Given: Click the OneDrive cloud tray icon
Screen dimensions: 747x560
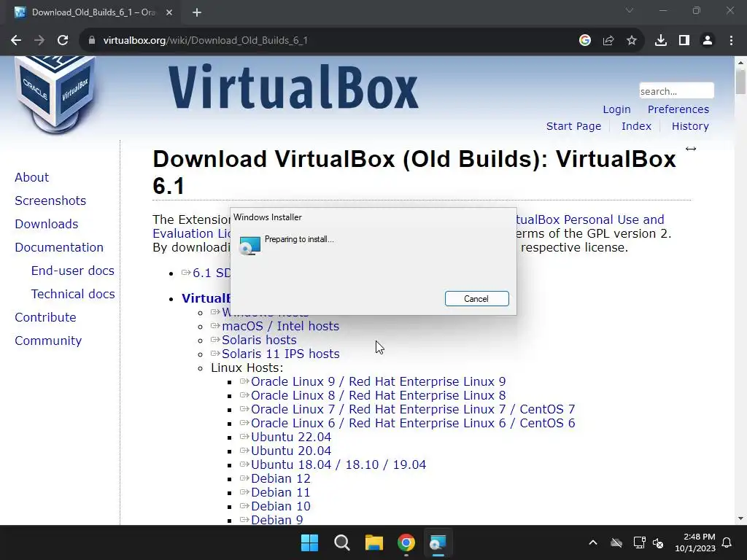Looking at the screenshot, I should click(616, 542).
